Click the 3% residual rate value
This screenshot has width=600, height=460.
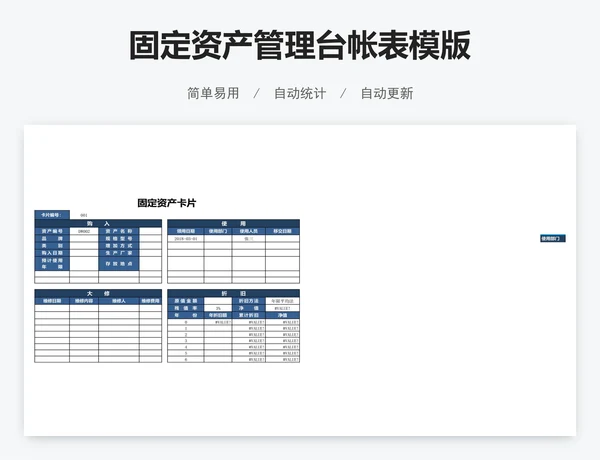tap(218, 308)
